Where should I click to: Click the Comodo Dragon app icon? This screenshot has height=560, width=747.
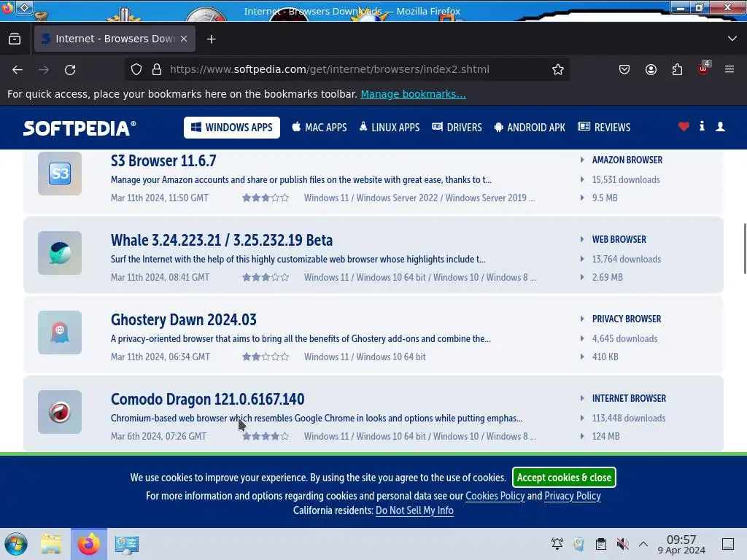tap(60, 412)
